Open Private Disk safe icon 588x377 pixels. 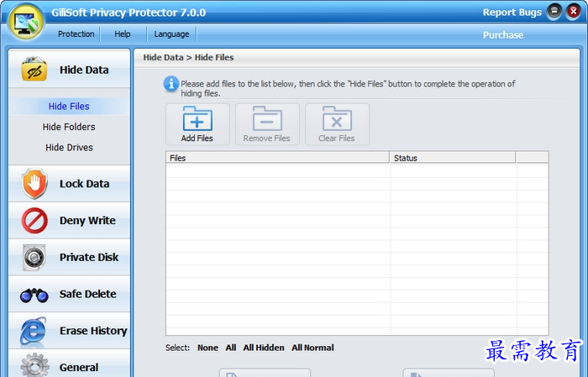click(x=34, y=257)
